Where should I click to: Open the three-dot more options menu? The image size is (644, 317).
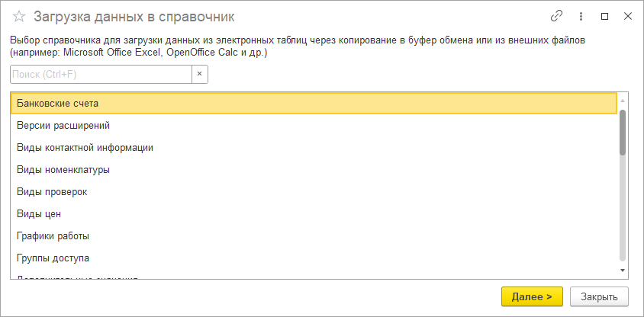[581, 16]
